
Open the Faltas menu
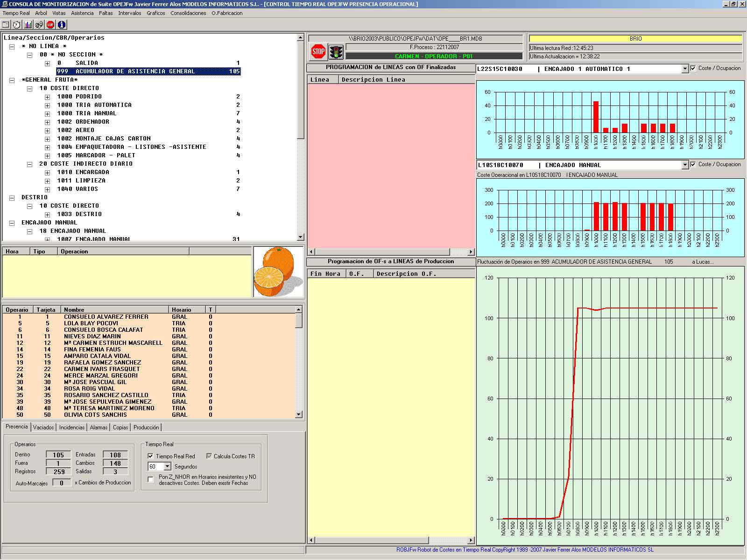click(x=106, y=13)
